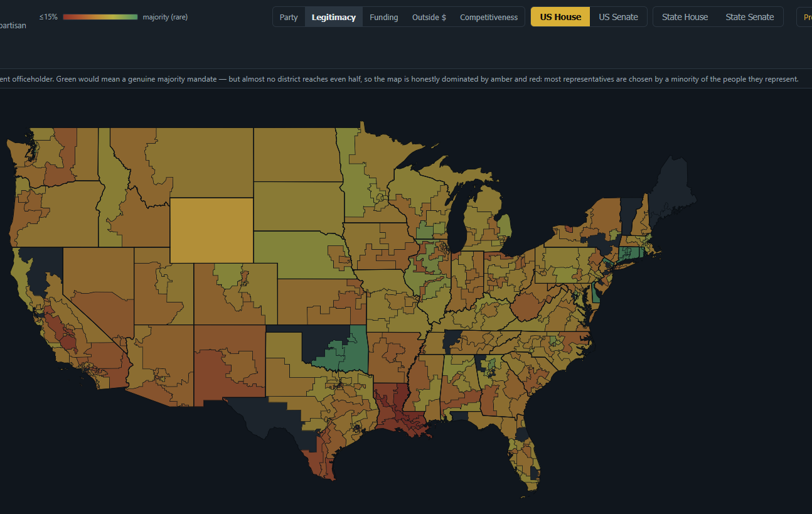The height and width of the screenshot is (514, 812).
Task: Switch to the Party map view
Action: click(x=289, y=17)
